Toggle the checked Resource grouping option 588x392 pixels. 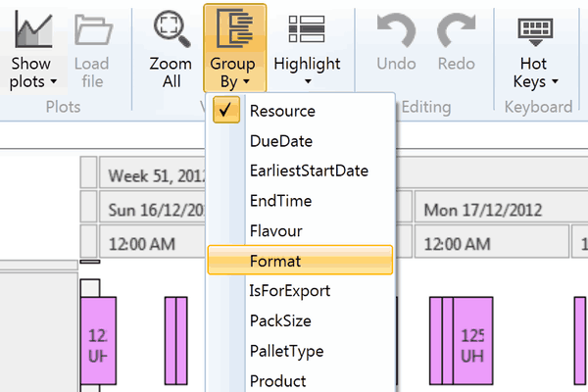click(x=282, y=111)
